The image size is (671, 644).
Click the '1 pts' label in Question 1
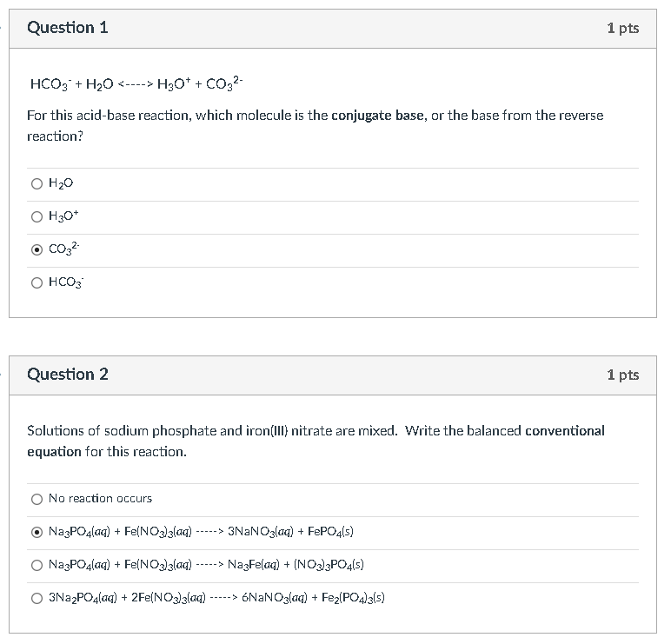click(623, 28)
